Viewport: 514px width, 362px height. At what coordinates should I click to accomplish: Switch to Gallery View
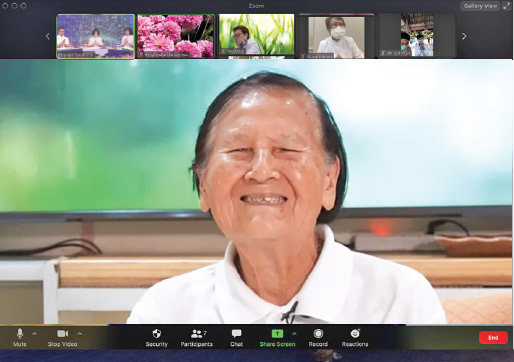click(x=480, y=6)
